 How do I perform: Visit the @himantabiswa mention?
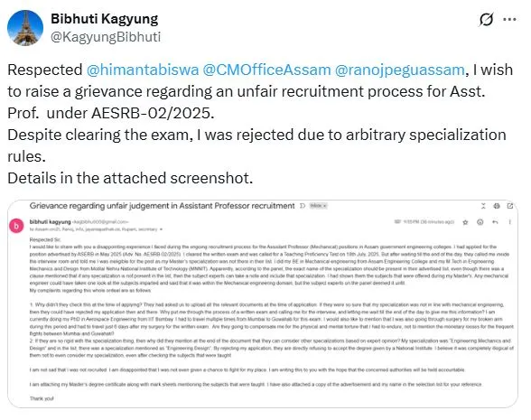(x=143, y=70)
